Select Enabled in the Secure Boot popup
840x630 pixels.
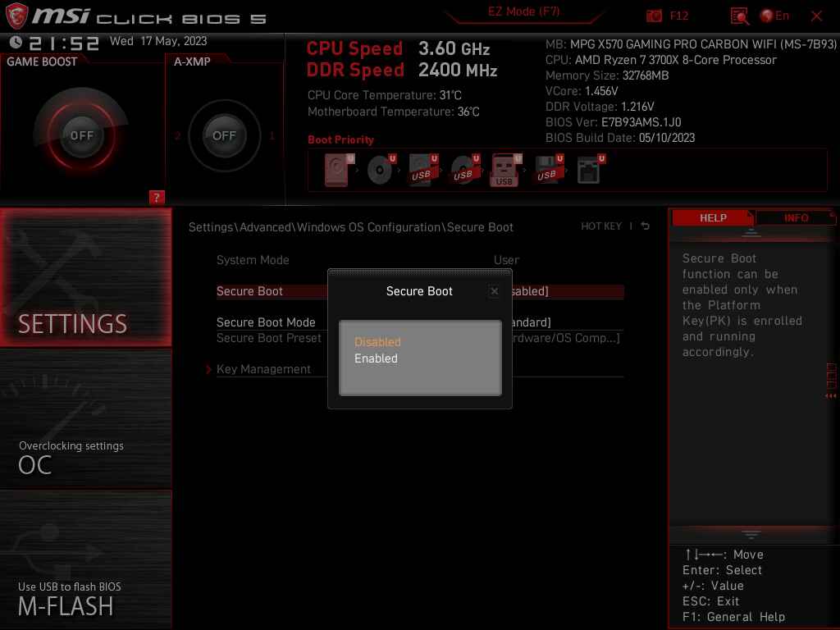tap(376, 358)
